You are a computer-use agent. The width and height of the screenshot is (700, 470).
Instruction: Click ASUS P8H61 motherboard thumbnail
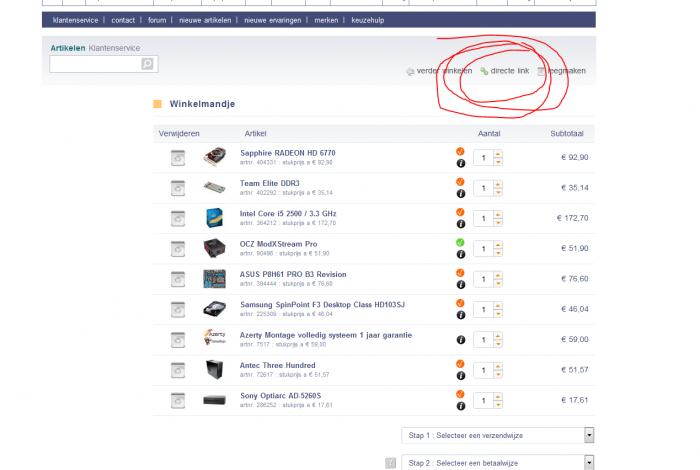click(x=215, y=279)
